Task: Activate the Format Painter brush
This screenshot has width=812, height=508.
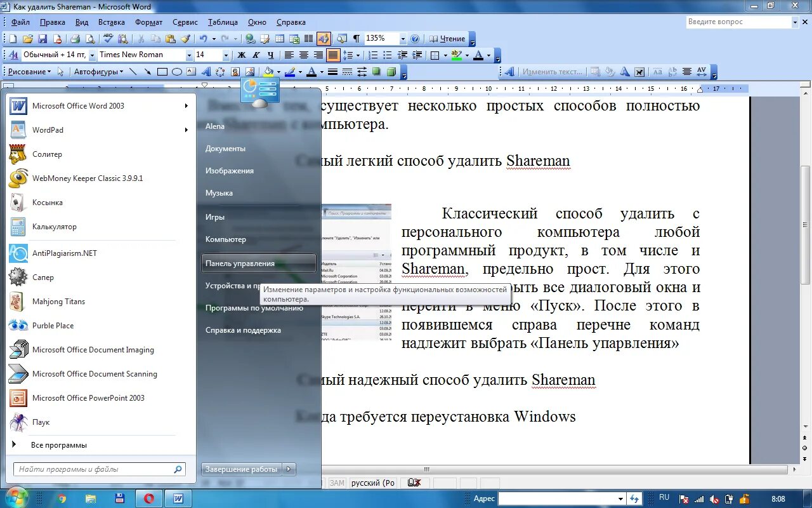Action: 185,39
